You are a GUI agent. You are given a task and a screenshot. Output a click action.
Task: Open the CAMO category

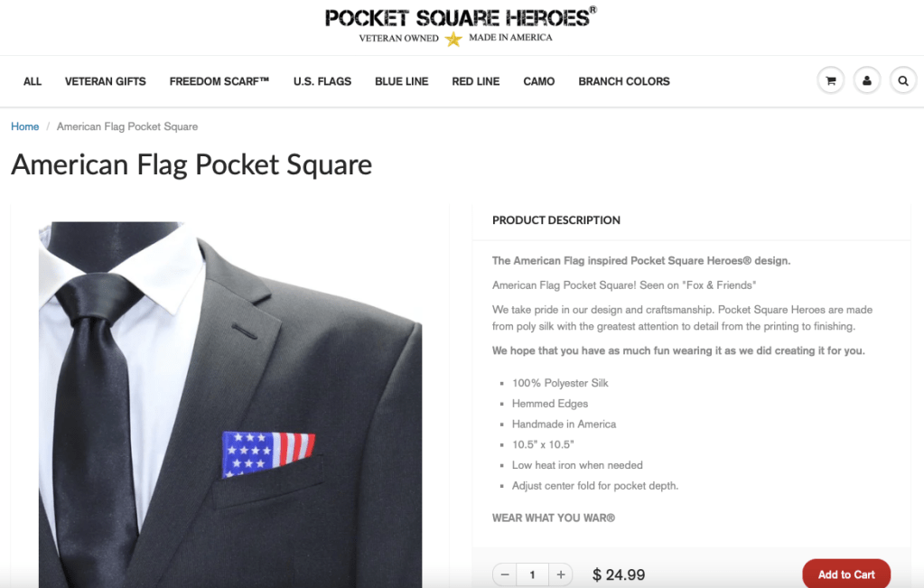tap(538, 81)
